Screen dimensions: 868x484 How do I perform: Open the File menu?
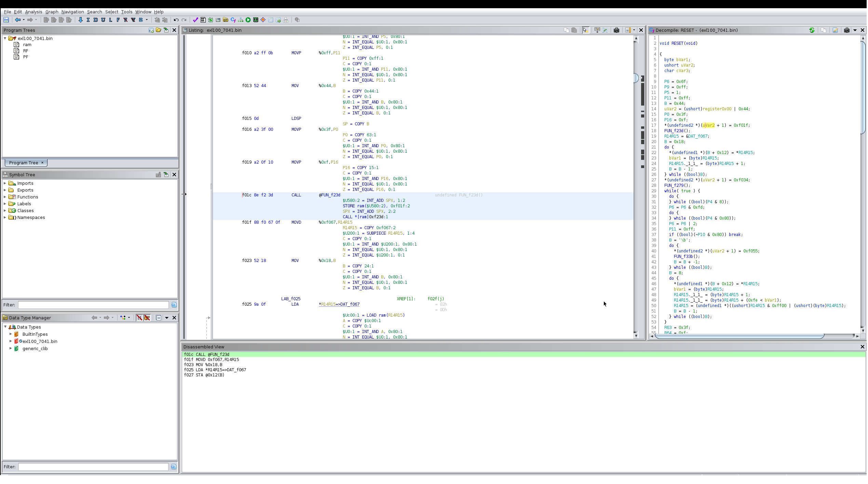click(8, 12)
